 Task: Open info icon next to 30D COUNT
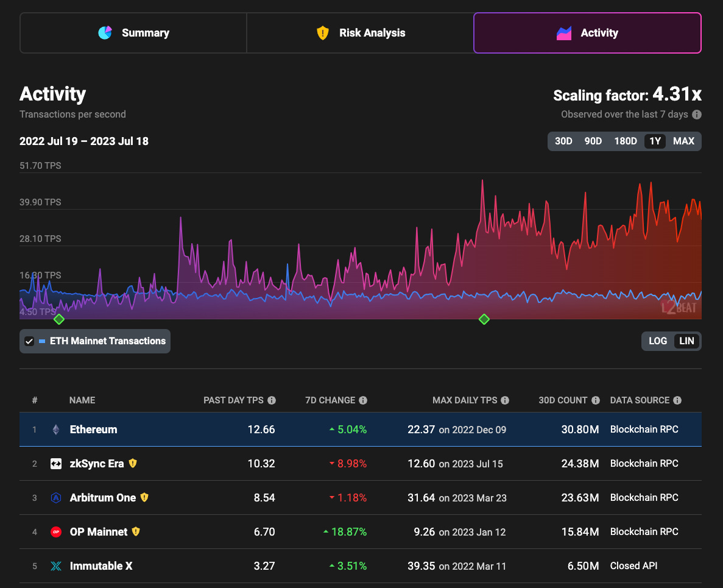[x=596, y=400]
